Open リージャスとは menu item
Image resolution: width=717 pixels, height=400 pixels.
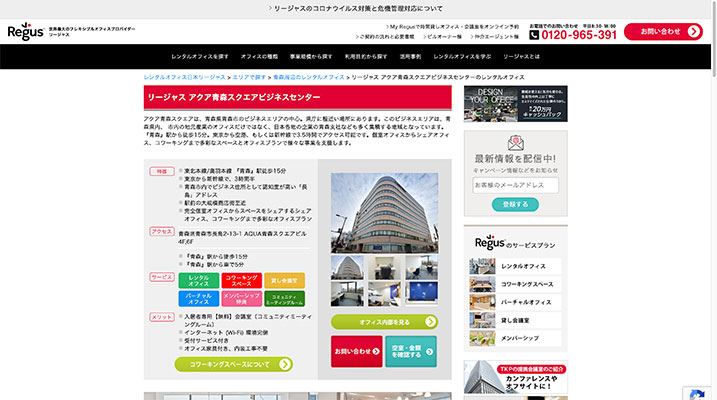[x=521, y=57]
